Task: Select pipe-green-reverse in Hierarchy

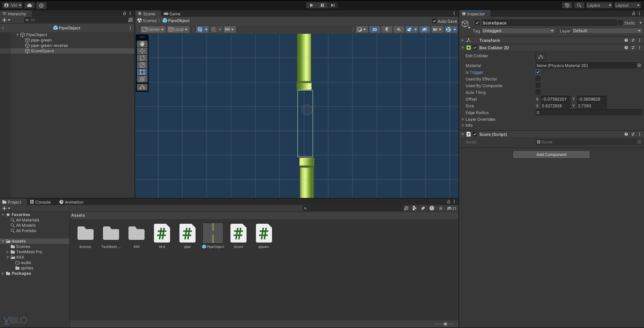Action: click(49, 46)
